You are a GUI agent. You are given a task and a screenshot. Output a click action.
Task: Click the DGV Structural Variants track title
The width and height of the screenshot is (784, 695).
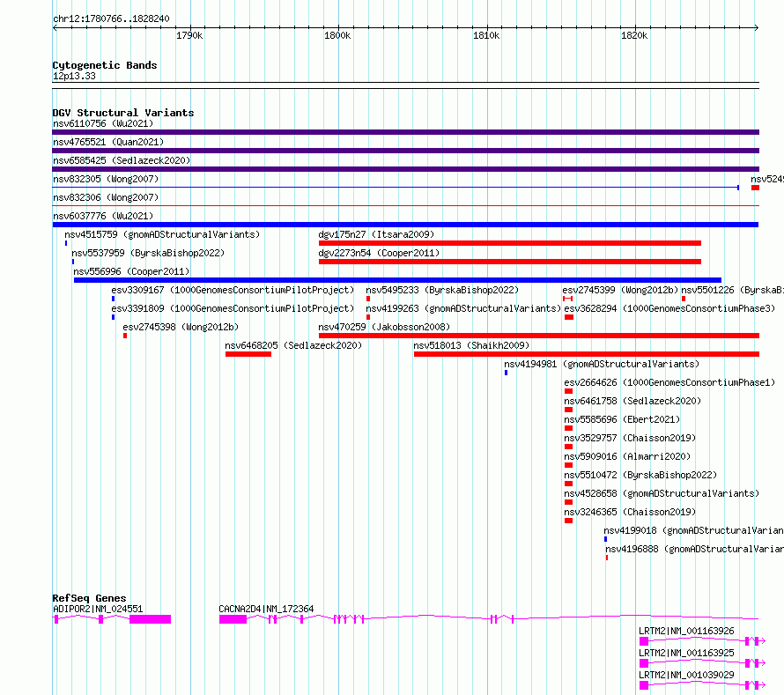123,113
